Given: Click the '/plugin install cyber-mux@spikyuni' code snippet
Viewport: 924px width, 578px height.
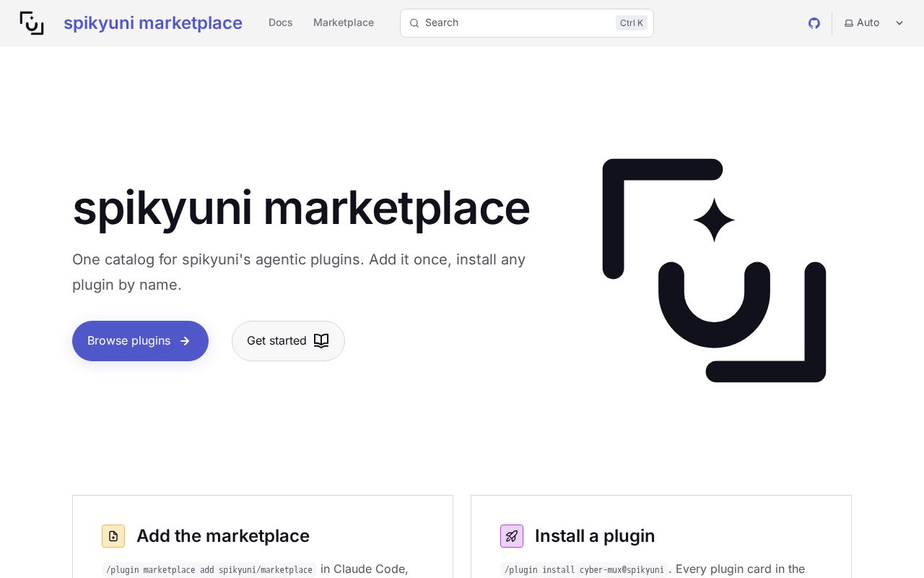Looking at the screenshot, I should coord(584,570).
